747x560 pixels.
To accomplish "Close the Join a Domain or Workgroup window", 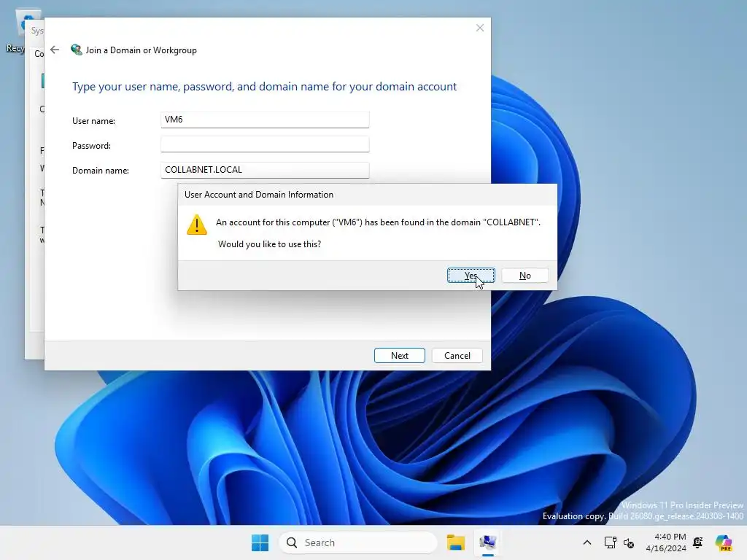I will [480, 28].
